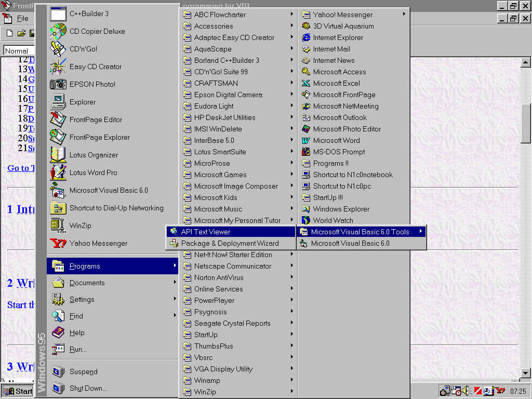Launch EPSON Photo! camera icon
Viewport: 532px width, 399px height.
[58, 84]
